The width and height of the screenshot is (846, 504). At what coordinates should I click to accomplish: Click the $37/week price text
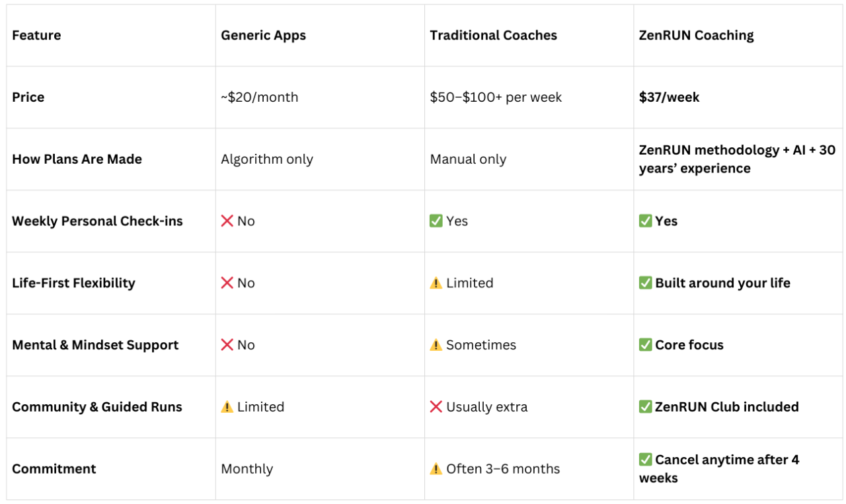click(669, 97)
